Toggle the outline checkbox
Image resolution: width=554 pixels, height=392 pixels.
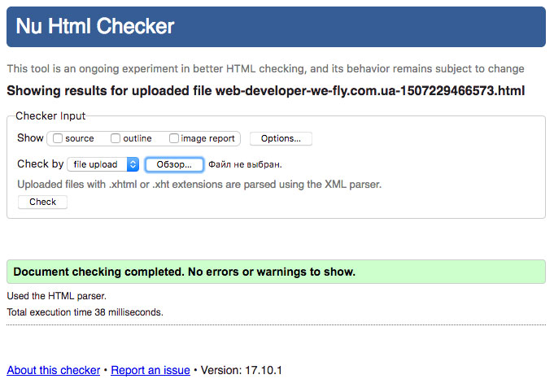pos(116,138)
